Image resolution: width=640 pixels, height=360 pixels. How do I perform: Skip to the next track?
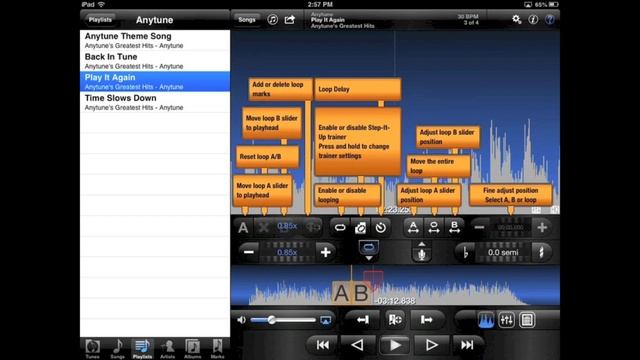[x=467, y=345]
